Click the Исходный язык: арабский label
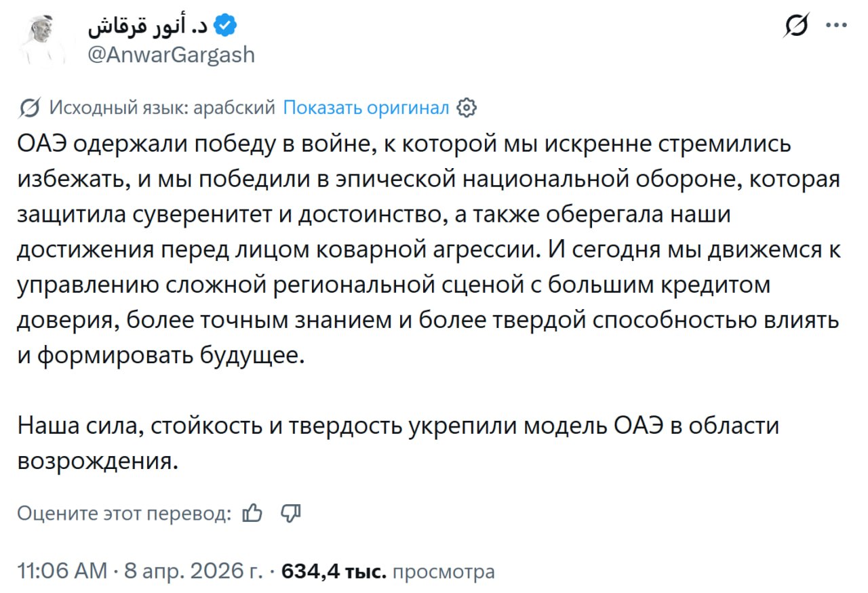The height and width of the screenshot is (593, 868). [163, 107]
